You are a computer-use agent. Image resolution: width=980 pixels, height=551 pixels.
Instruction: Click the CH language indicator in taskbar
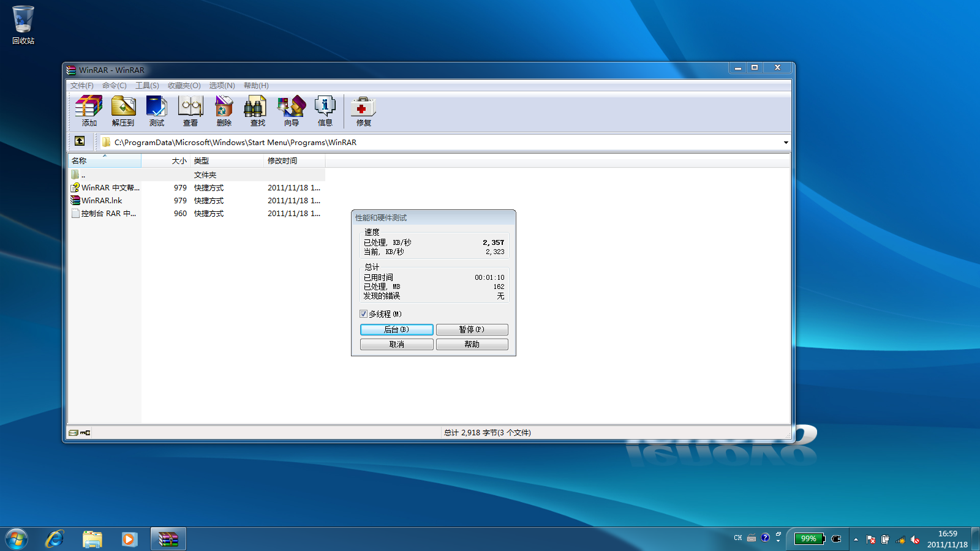click(x=737, y=538)
